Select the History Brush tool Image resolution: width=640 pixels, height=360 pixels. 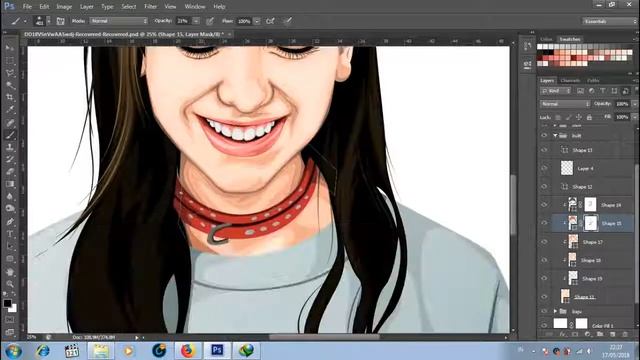pyautogui.click(x=10, y=160)
